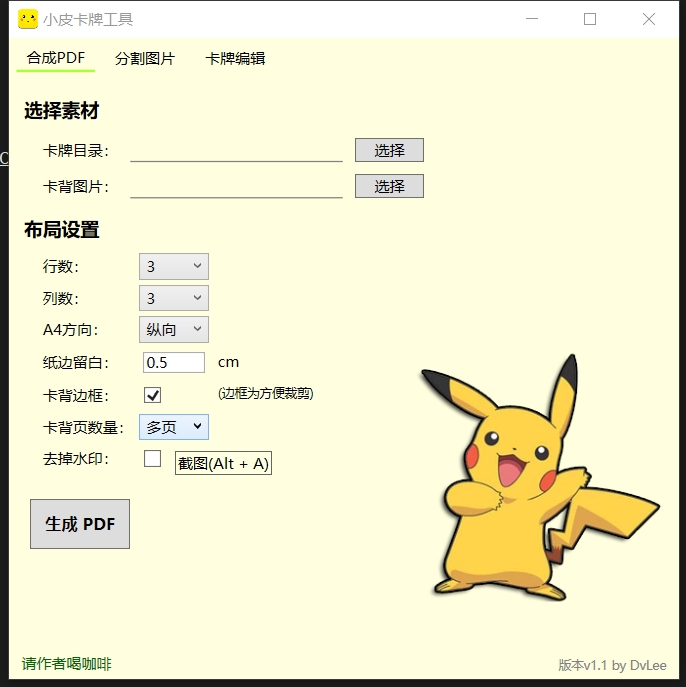Click the Pikachu mascot image
Screen dimensions: 686x687
(540, 478)
